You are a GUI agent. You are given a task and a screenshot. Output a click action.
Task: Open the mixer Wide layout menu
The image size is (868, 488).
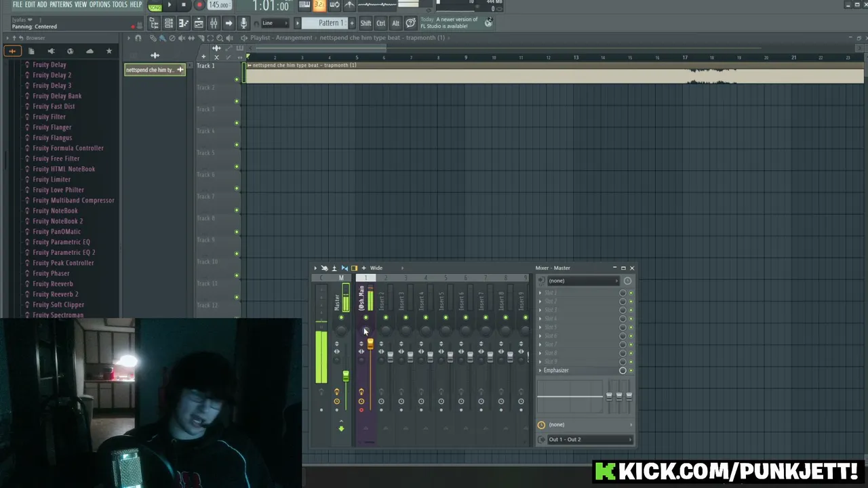coord(376,268)
